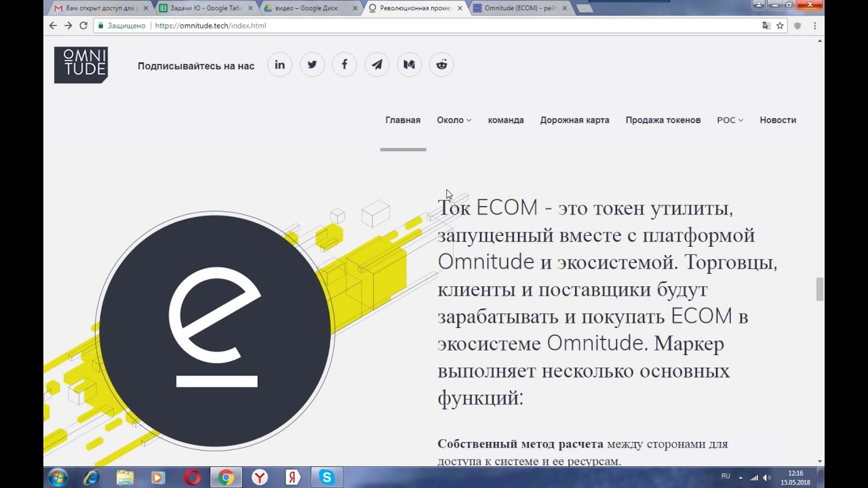Click the green lock security icon

(101, 26)
